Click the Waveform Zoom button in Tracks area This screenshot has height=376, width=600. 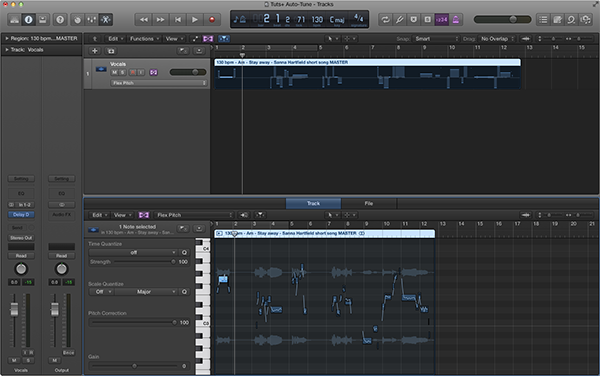526,39
